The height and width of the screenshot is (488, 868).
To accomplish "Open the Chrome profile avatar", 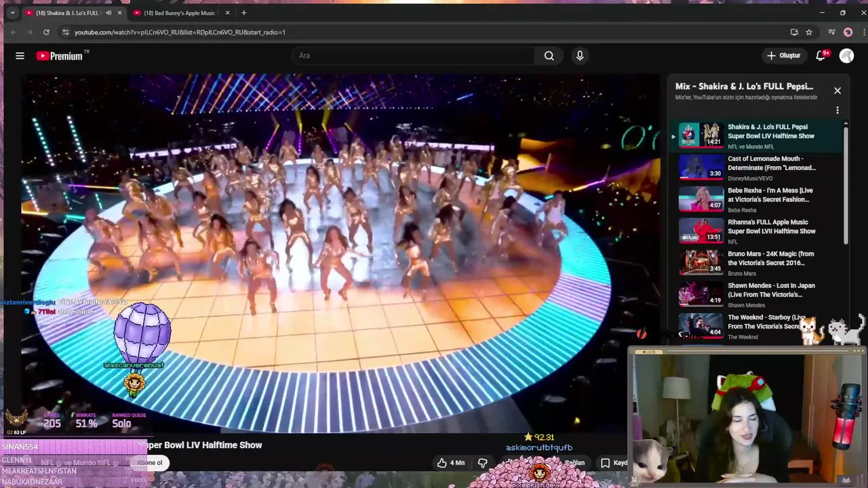I will [848, 32].
